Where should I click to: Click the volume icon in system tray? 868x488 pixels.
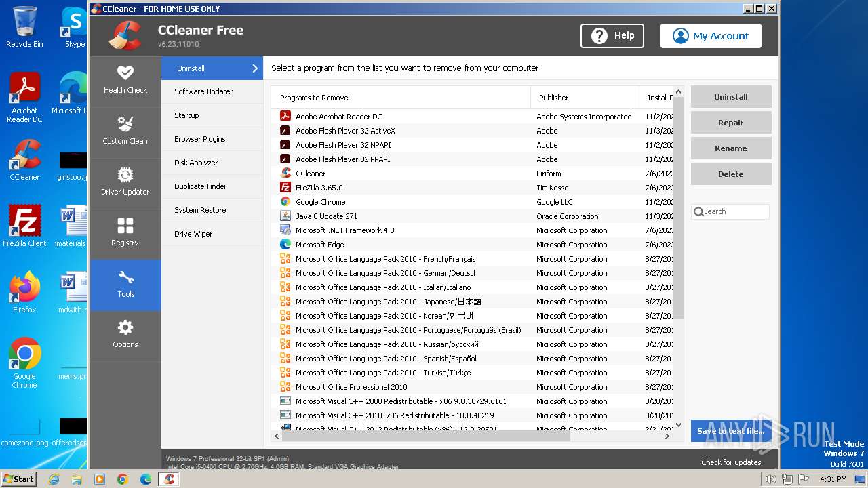[x=770, y=479]
